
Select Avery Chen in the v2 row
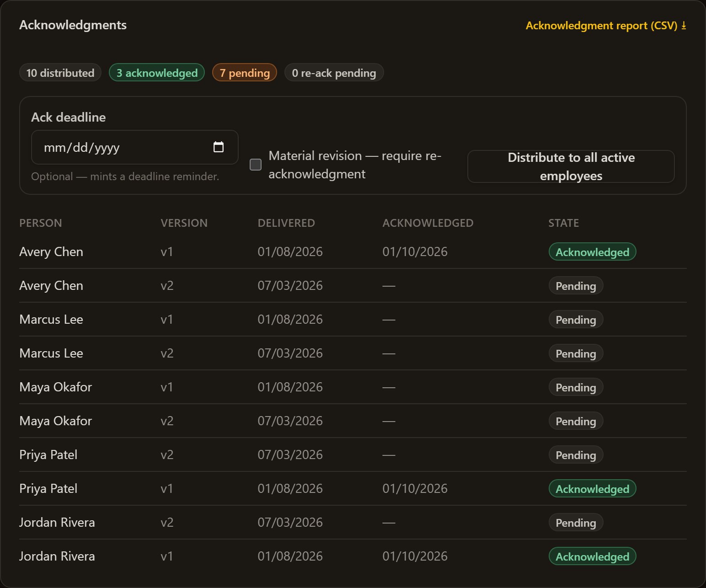(x=51, y=286)
